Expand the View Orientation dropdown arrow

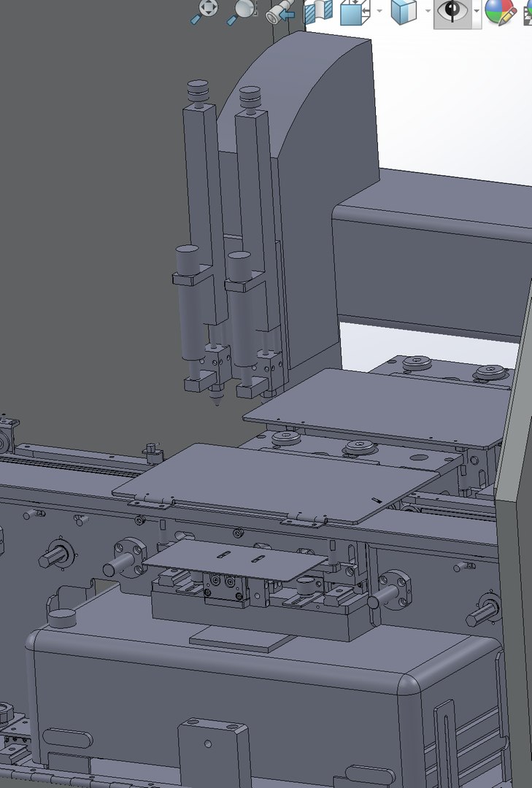pos(379,10)
